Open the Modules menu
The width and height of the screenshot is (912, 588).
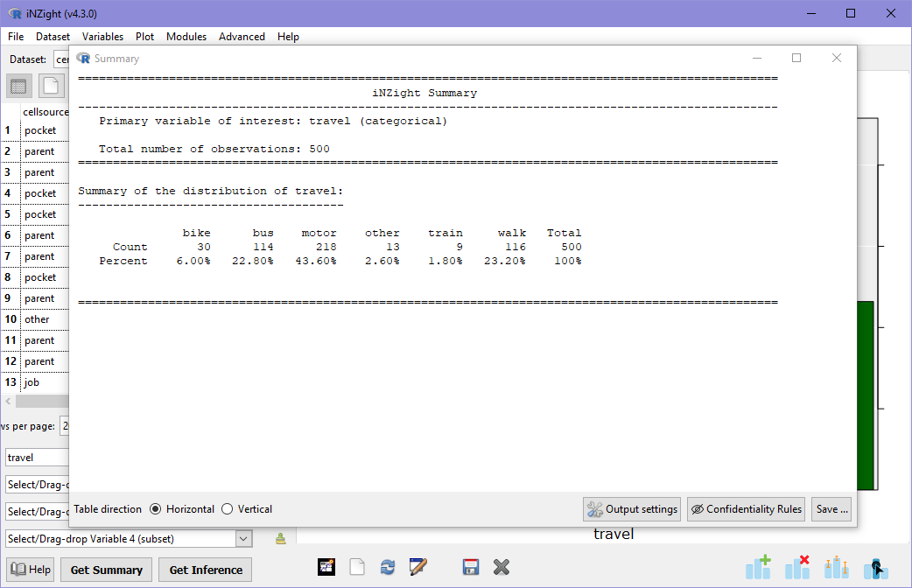coord(186,37)
